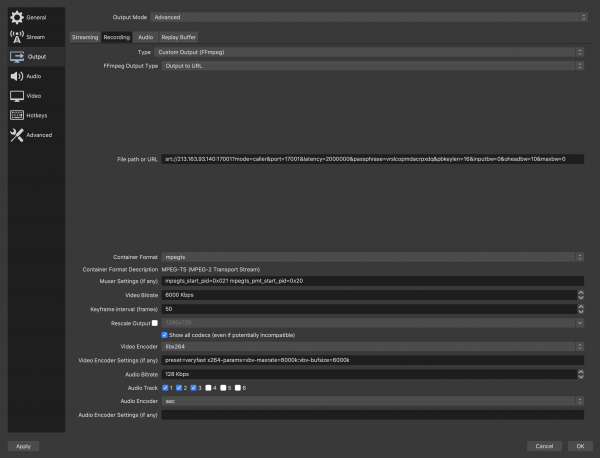Screen dimensions: 600x458
Task: Switch to the Replay Buffer tab
Action: tap(178, 37)
